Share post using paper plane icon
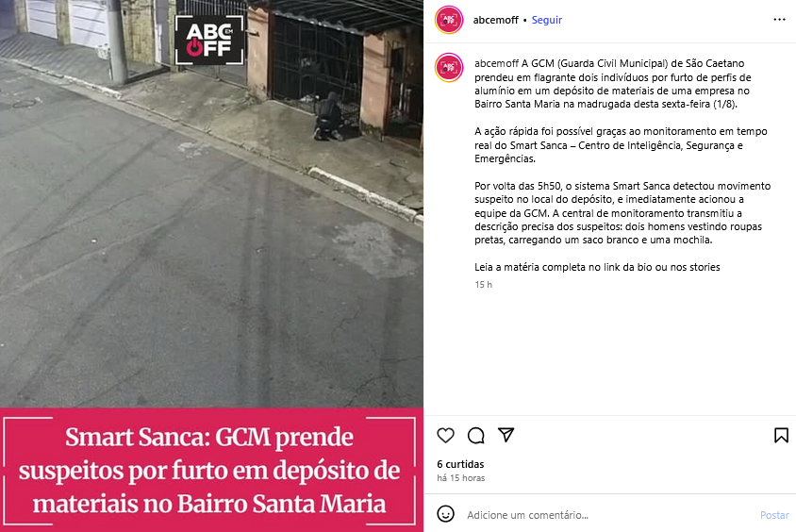The width and height of the screenshot is (796, 532). click(506, 435)
